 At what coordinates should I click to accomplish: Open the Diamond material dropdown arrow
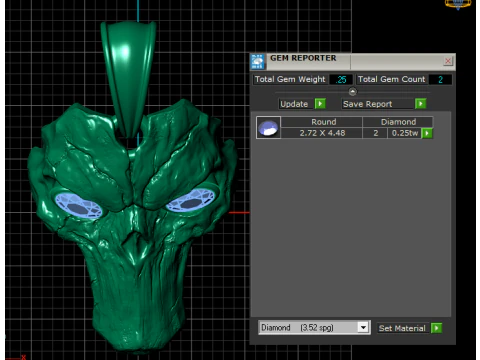363,328
